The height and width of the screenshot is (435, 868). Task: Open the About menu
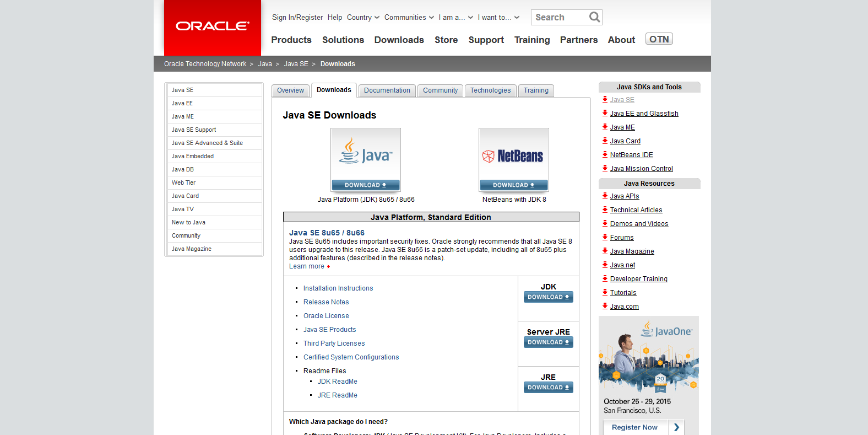pos(621,40)
